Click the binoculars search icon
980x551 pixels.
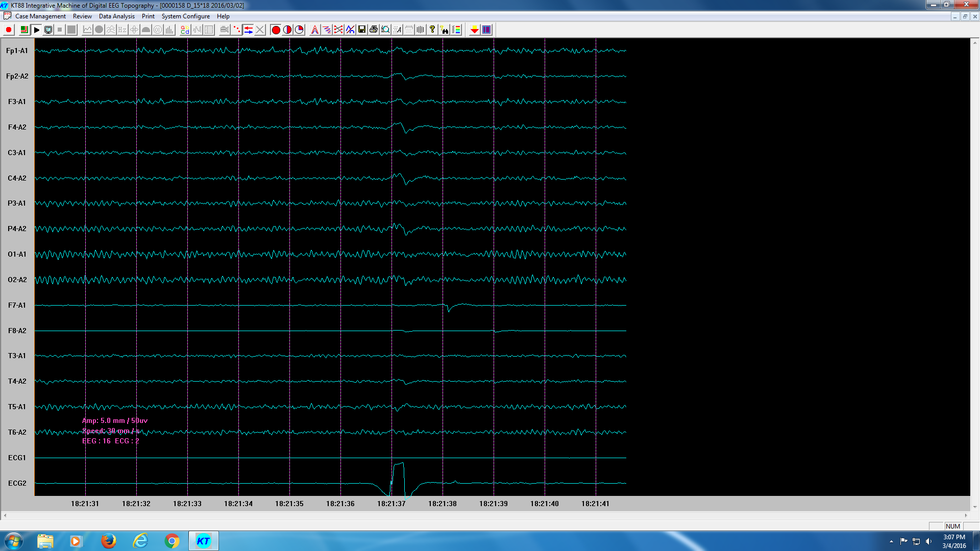coord(445,30)
